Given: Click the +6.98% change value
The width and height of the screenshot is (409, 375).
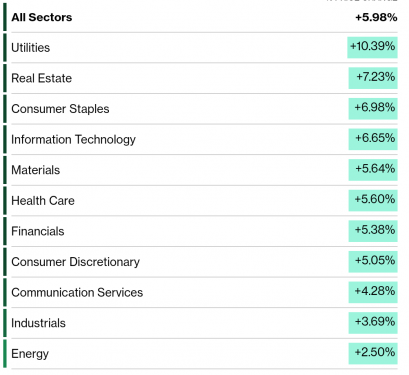Looking at the screenshot, I should (x=373, y=109).
